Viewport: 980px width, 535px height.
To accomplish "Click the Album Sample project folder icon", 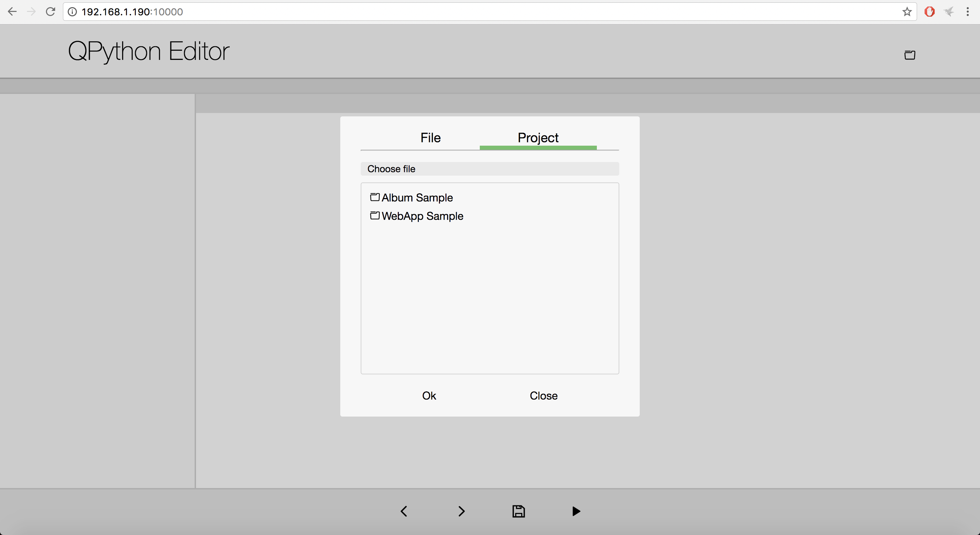I will (374, 197).
